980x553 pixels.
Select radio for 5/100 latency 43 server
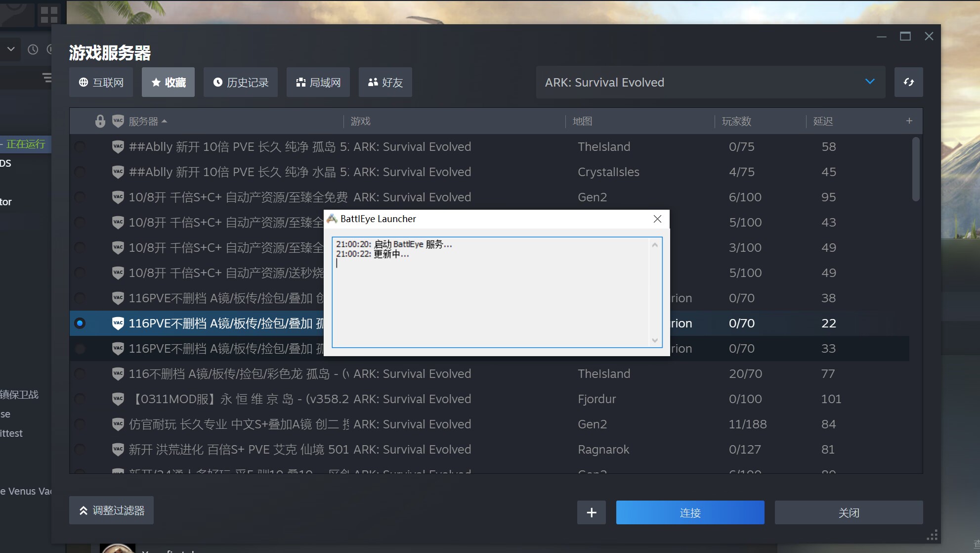click(x=80, y=222)
